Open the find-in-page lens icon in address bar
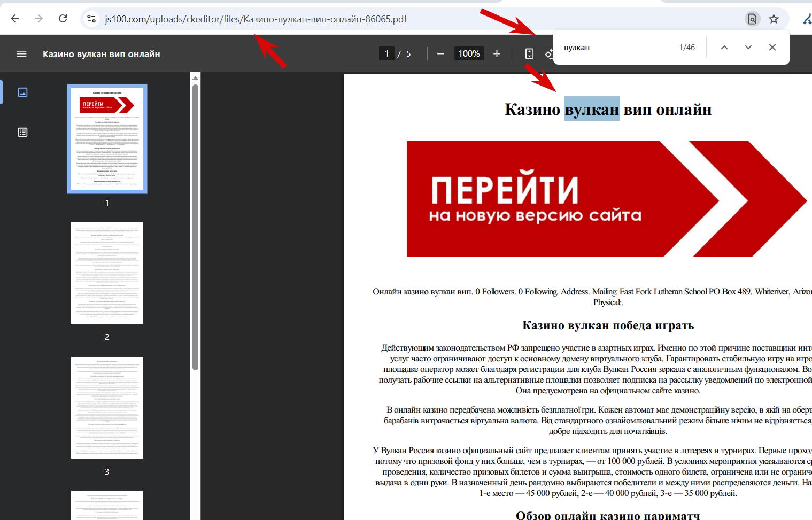 point(752,19)
